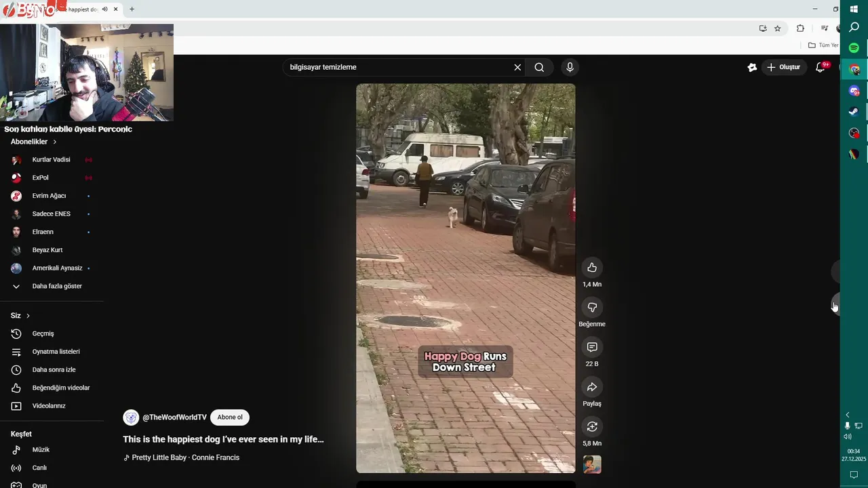868x488 pixels.
Task: Open @TheWoofWorldTV channel link
Action: (x=174, y=418)
